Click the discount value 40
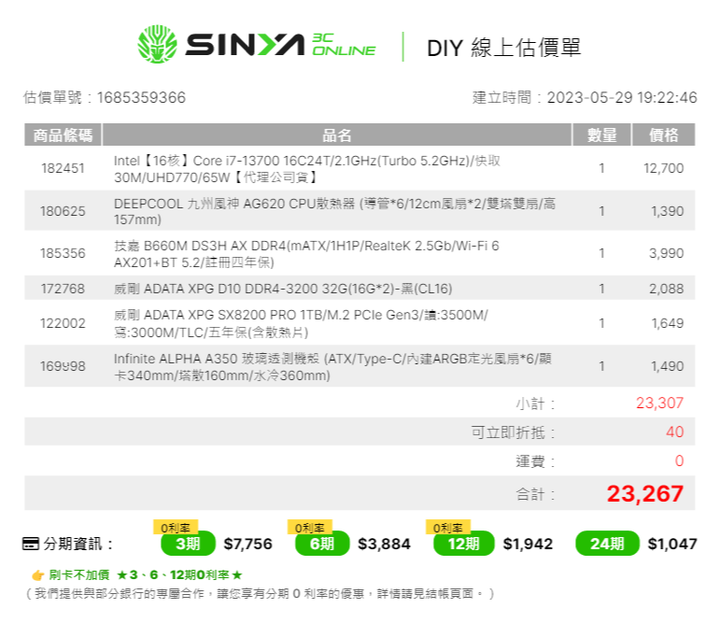This screenshot has height=623, width=720. [675, 432]
